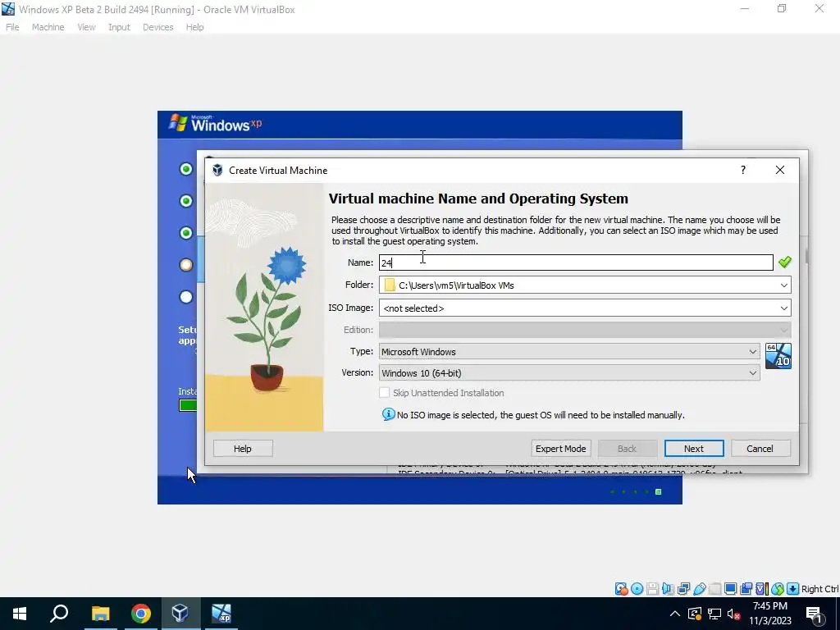Click the Next button
Viewport: 840px width, 630px height.
coord(694,449)
